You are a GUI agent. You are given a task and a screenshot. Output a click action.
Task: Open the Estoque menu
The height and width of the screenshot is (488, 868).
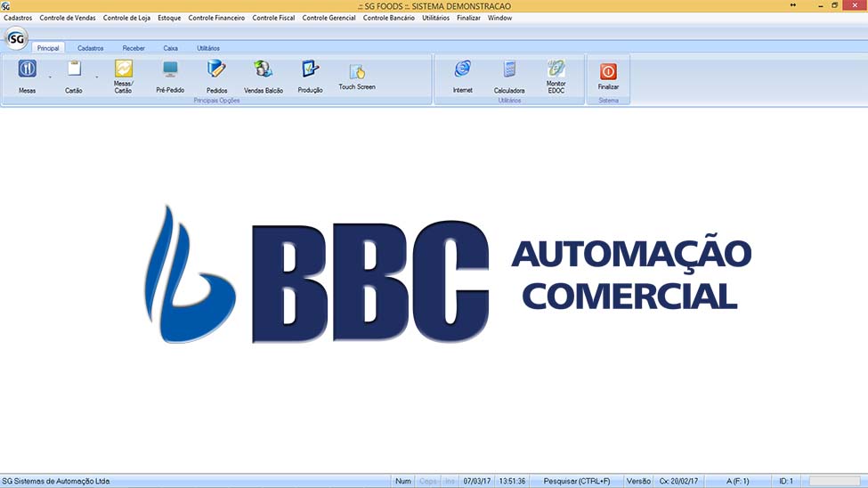(169, 18)
